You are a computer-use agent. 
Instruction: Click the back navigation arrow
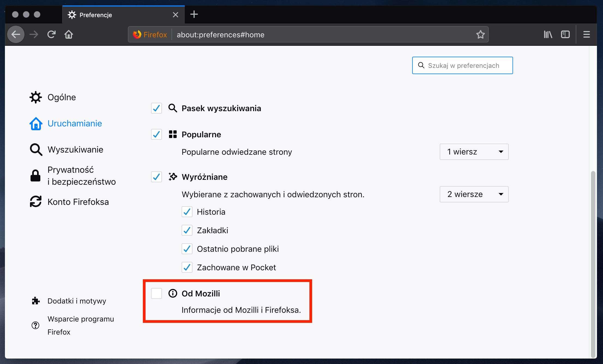pos(16,35)
